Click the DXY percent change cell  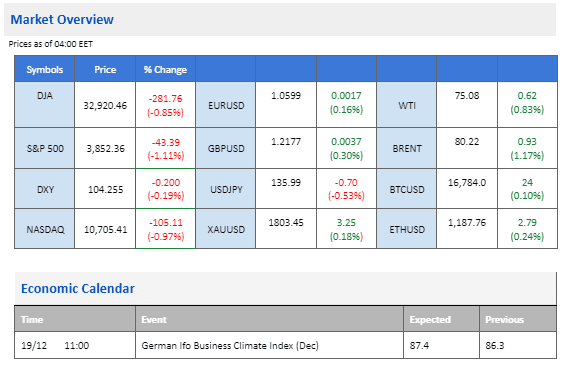tap(165, 189)
